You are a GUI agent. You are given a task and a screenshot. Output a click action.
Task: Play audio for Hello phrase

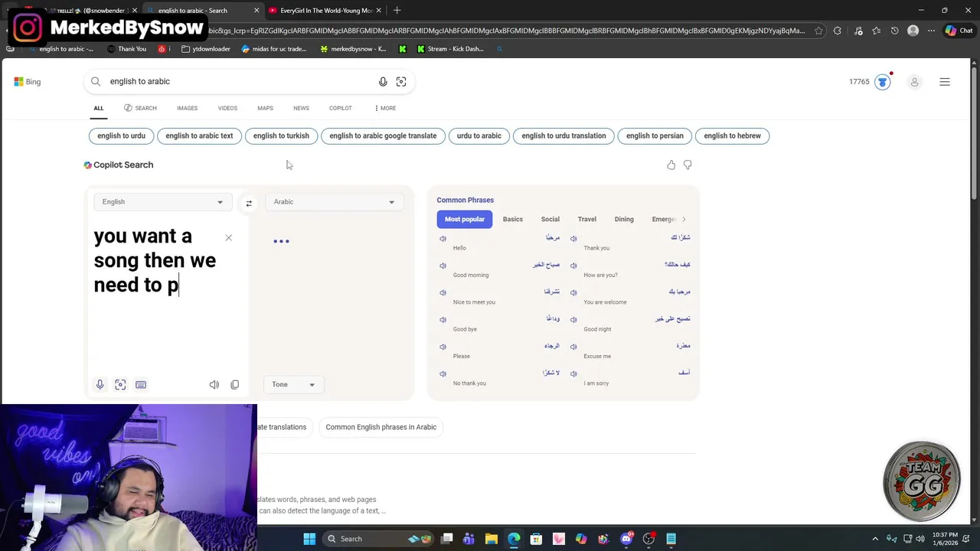(x=443, y=239)
